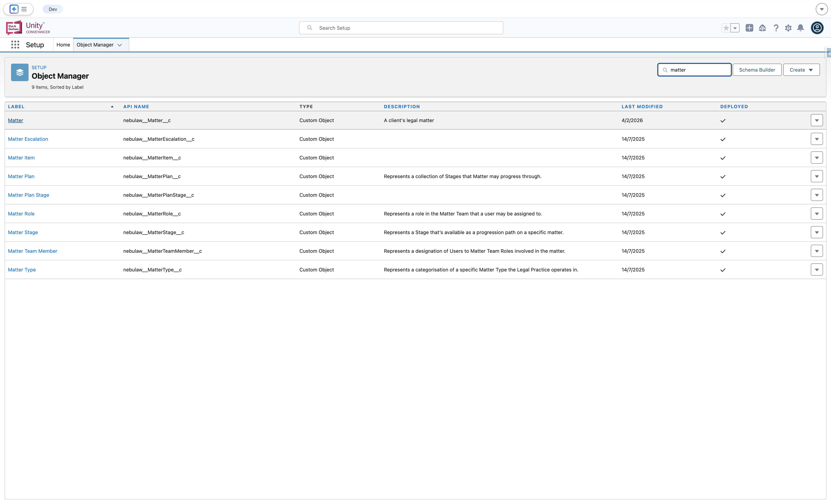The width and height of the screenshot is (831, 504).
Task: Open the user profile avatar
Action: point(817,28)
